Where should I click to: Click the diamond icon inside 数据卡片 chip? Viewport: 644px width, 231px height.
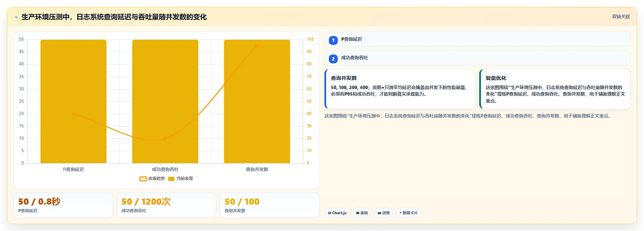401,213
